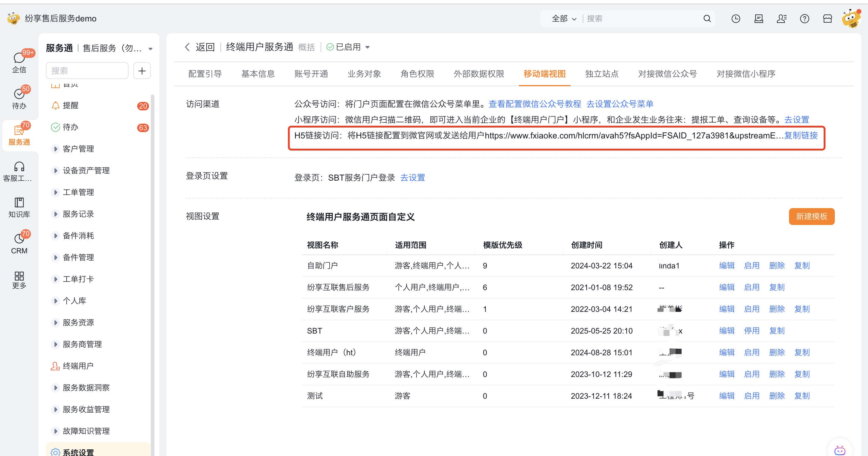
Task: Open the 已启用 status dropdown
Action: coord(367,47)
